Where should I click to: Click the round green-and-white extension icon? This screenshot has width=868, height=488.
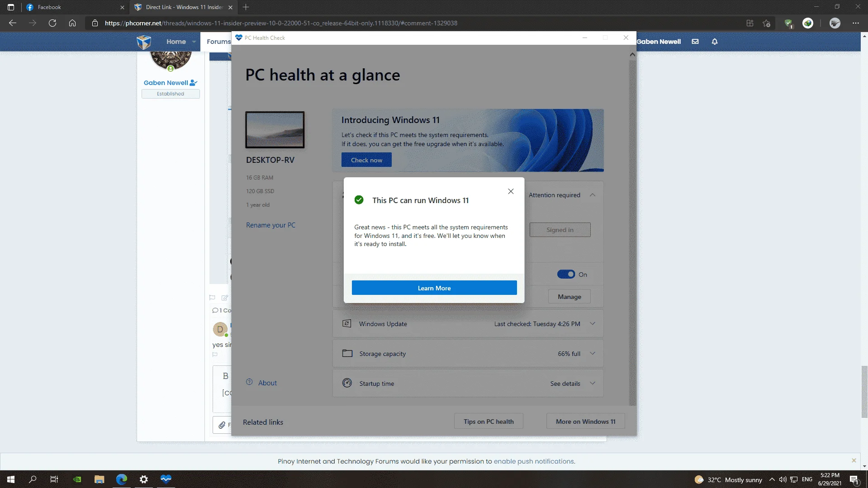coord(808,23)
